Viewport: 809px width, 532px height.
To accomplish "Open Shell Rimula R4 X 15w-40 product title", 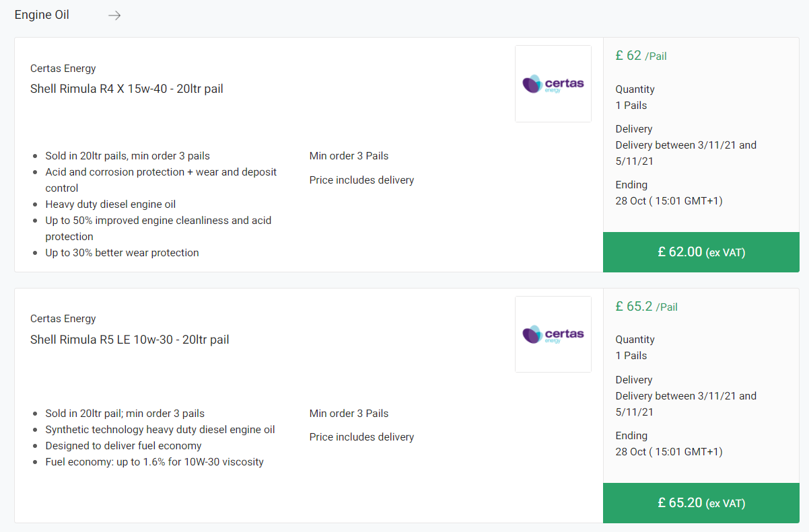I will [x=127, y=89].
